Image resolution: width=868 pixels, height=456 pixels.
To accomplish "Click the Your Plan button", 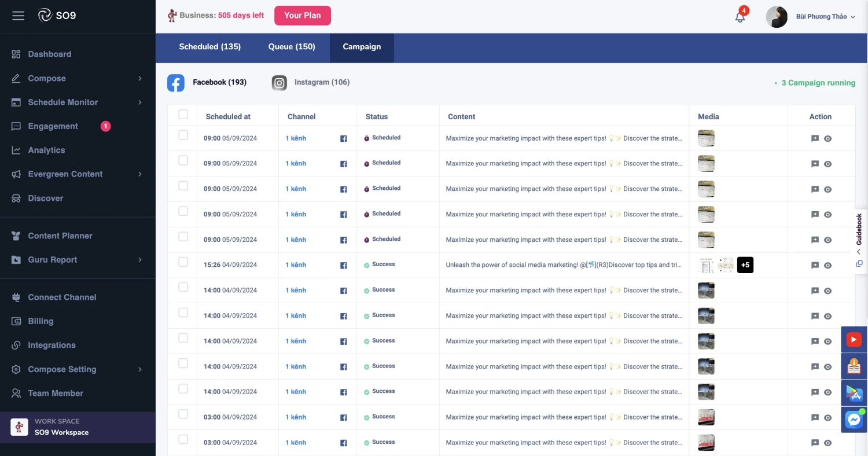I will click(x=303, y=16).
